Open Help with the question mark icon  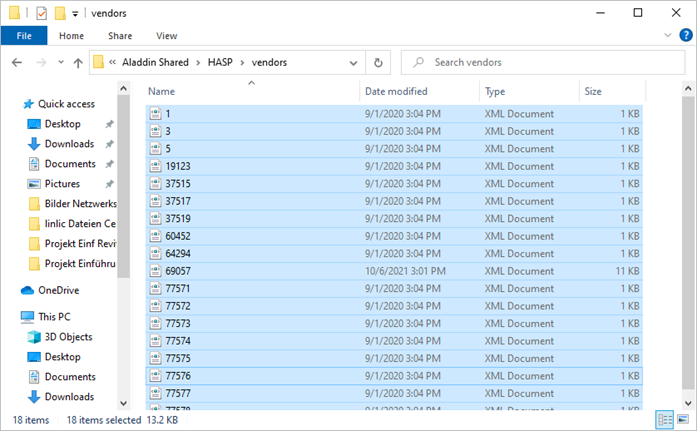(x=685, y=35)
